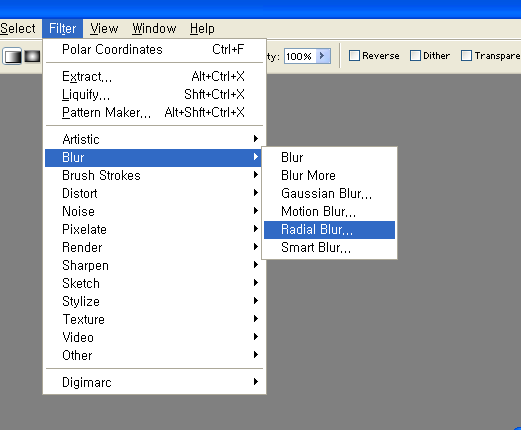521x430 pixels.
Task: Expand the Other submenu
Action: click(x=154, y=355)
